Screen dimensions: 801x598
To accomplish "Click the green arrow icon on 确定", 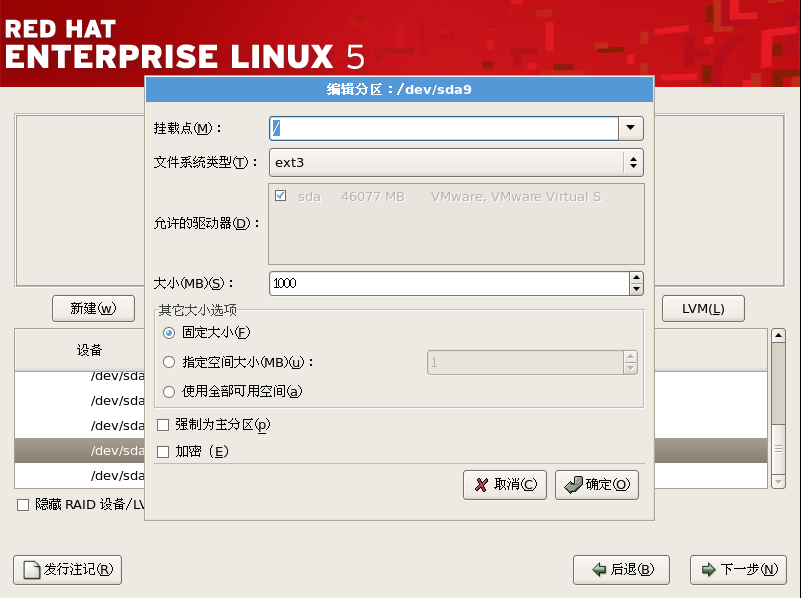I will point(573,485).
